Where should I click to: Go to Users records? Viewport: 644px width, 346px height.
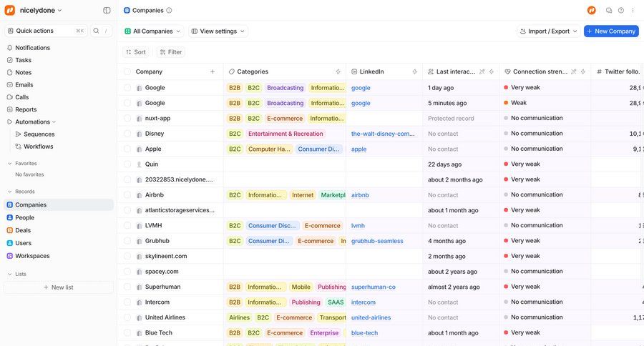pos(59,243)
